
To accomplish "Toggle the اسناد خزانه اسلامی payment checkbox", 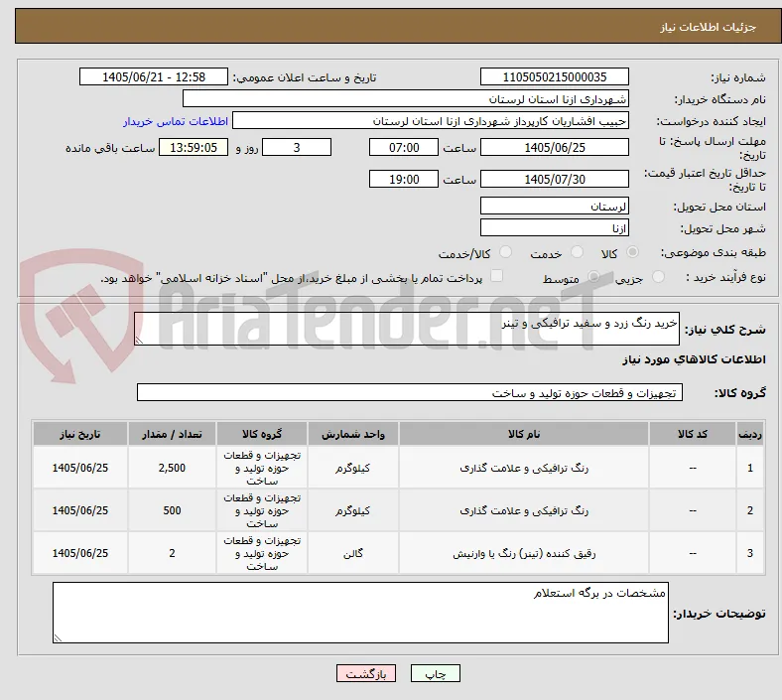I will (497, 276).
